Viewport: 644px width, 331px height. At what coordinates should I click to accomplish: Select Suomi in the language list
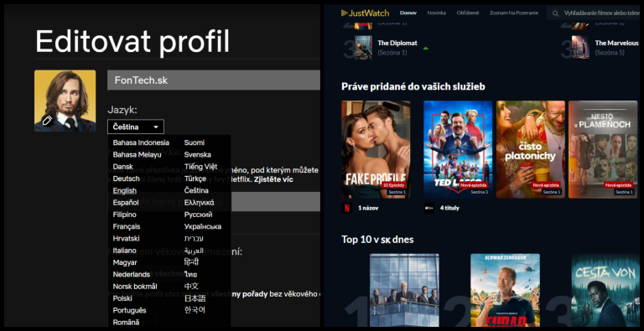195,143
